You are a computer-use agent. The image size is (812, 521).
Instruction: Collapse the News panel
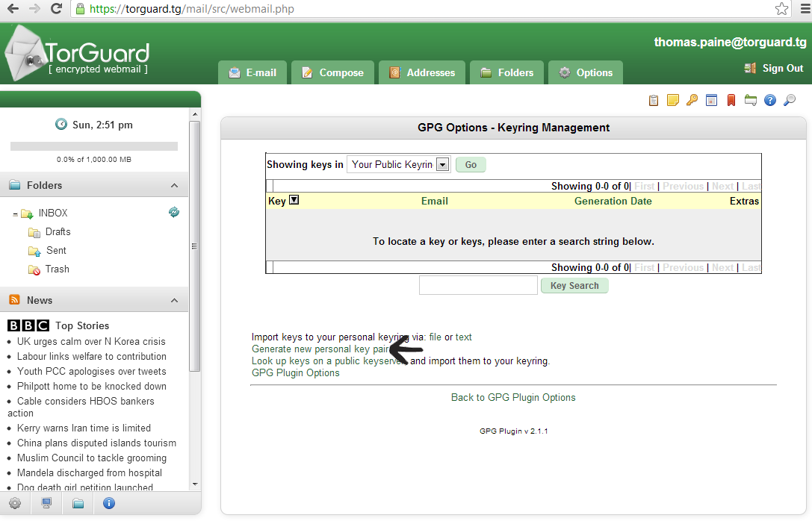[174, 300]
